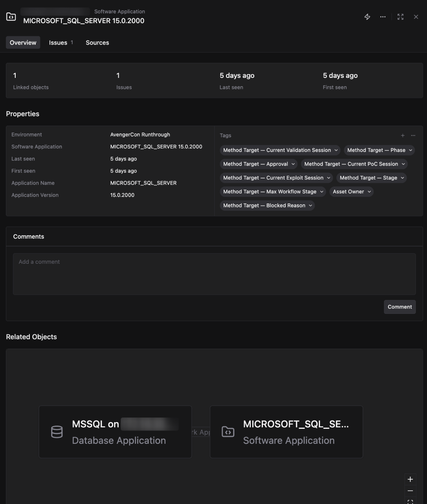The image size is (427, 504).
Task: Click the First seen 5 days ago stat
Action: coord(340,81)
